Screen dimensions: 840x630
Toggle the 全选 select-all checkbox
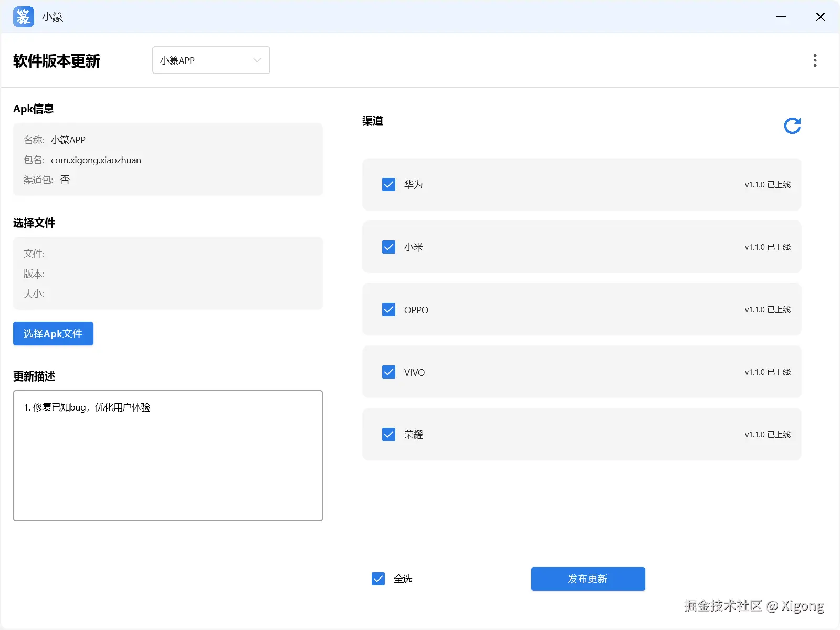pyautogui.click(x=378, y=579)
